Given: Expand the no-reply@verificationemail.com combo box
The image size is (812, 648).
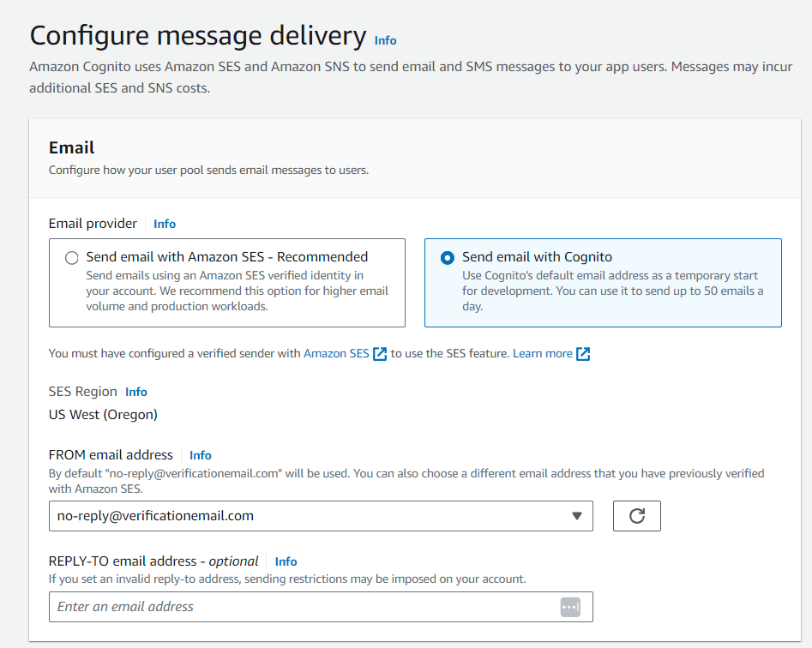Looking at the screenshot, I should coord(321,515).
